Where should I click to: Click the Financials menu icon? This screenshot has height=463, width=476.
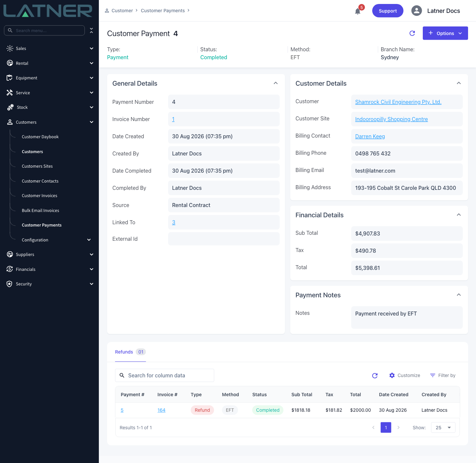pos(10,269)
